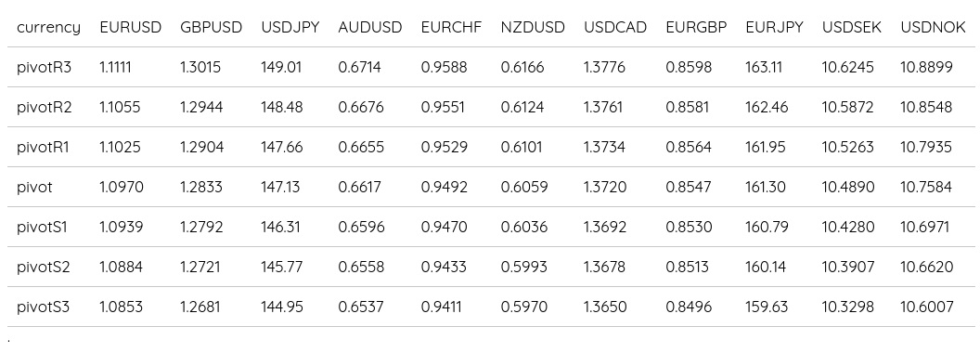Select USDSEK pivotR1 value 10.5263
980x353 pixels.
coord(847,147)
